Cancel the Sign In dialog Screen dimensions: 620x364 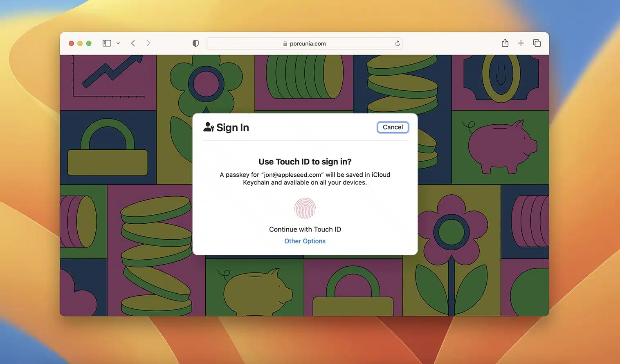(393, 127)
